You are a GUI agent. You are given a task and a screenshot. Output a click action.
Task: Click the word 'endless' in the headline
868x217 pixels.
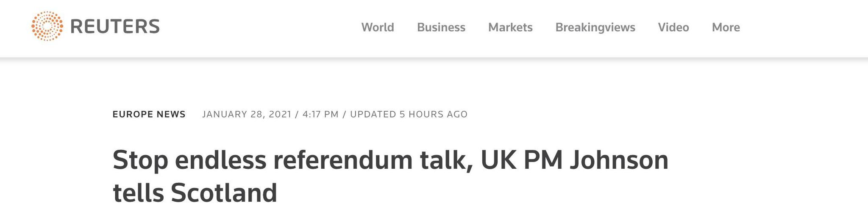click(220, 160)
